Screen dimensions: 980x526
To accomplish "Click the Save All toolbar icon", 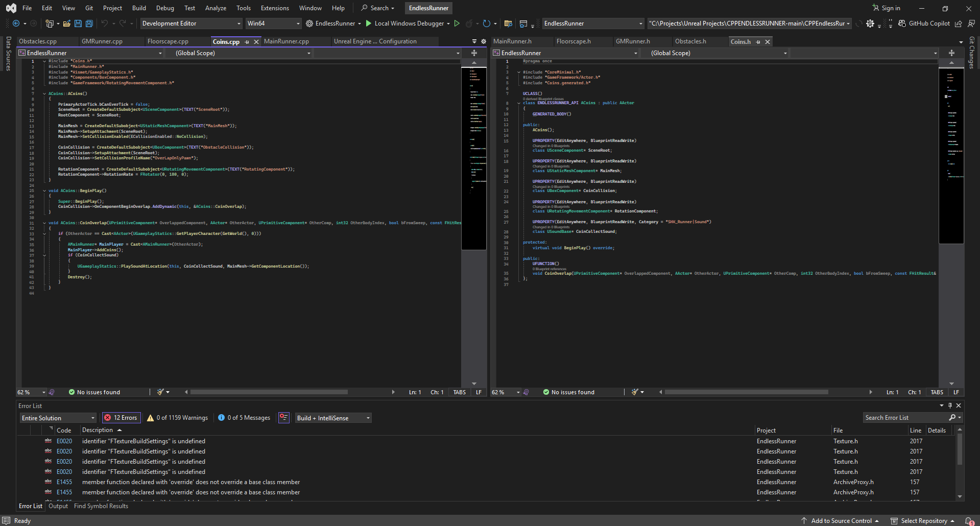I will 89,23.
